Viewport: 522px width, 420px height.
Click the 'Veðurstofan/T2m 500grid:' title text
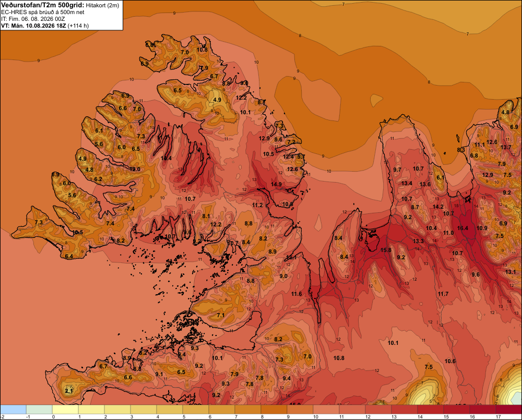[43, 5]
